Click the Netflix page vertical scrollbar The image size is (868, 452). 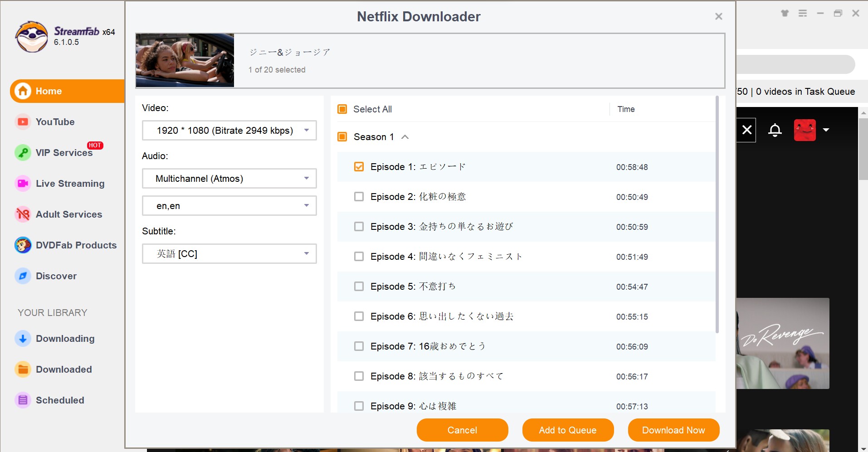(863, 150)
